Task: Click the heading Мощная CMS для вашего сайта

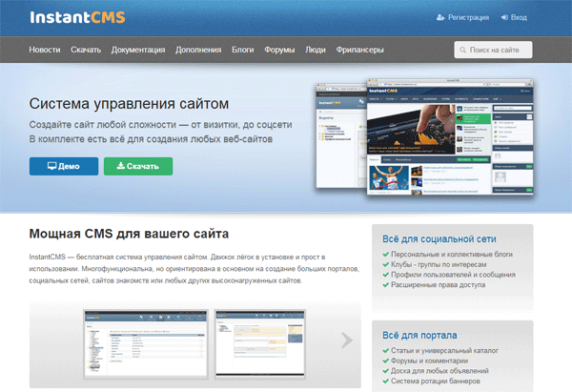Action: pyautogui.click(x=129, y=234)
